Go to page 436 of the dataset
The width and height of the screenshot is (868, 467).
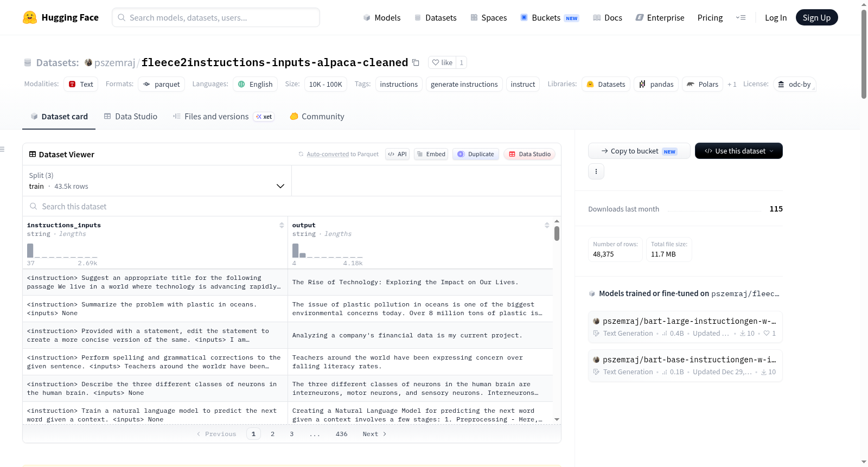(x=342, y=434)
